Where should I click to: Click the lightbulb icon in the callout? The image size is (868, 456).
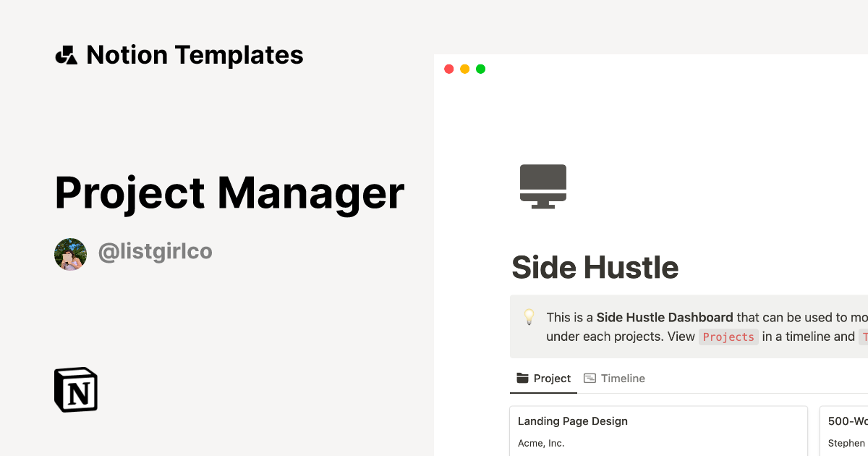tap(529, 317)
